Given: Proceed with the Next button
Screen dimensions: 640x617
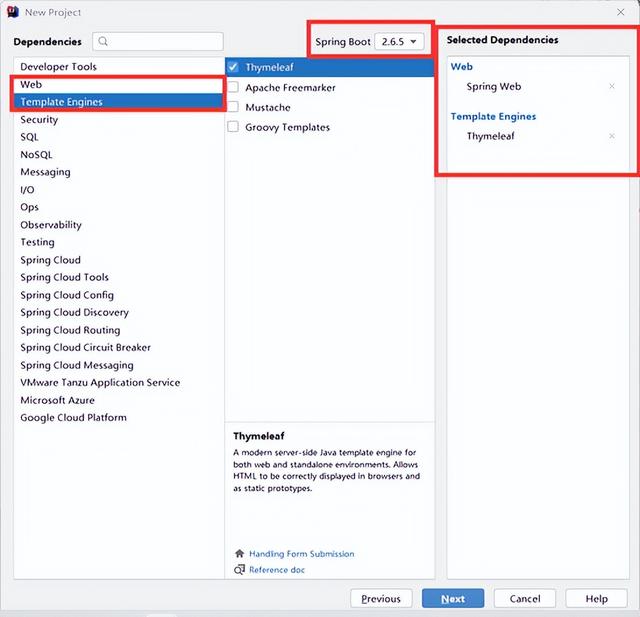Looking at the screenshot, I should click(453, 599).
